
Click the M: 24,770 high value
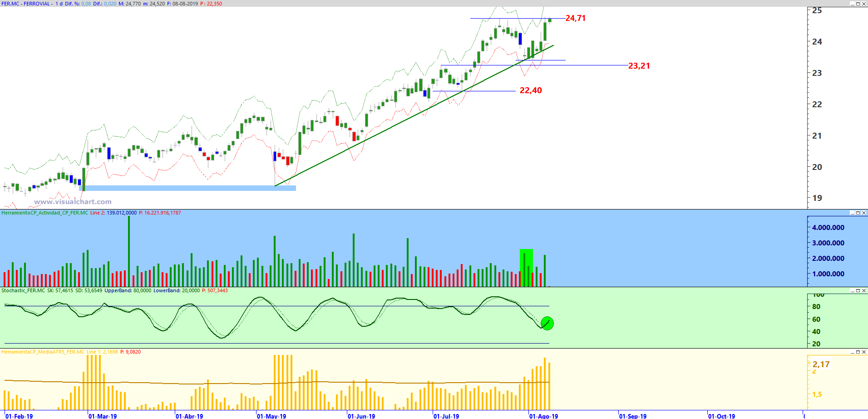pos(129,4)
